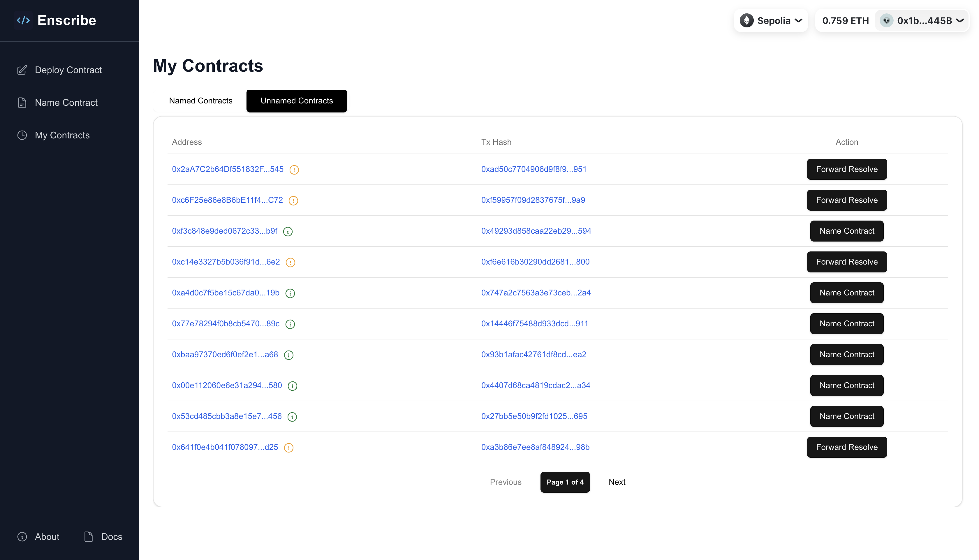The height and width of the screenshot is (560, 979).
Task: Open tx hash 0x747a2c7563a3e73ceb...2a4
Action: [x=536, y=293]
